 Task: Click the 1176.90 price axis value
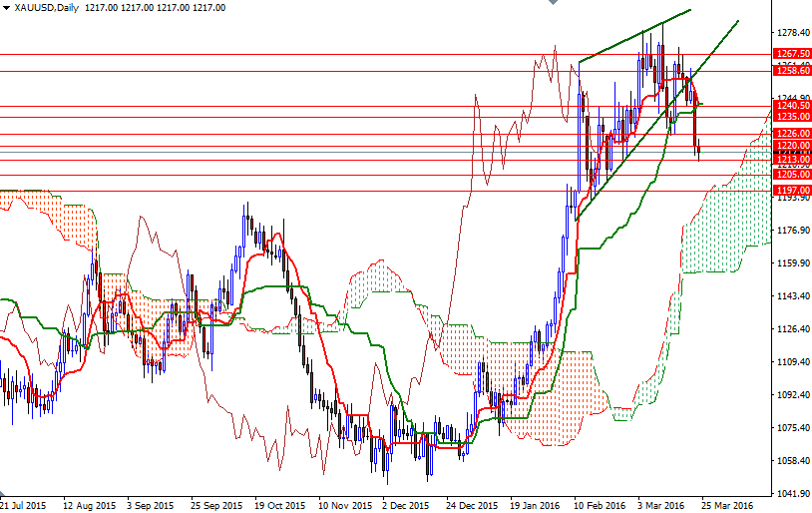point(793,231)
